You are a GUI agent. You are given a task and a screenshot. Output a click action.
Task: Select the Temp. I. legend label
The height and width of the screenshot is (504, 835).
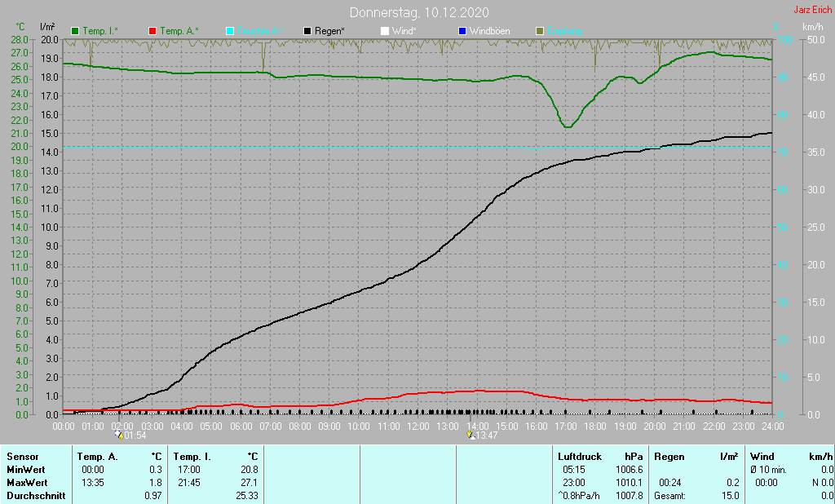pos(100,31)
